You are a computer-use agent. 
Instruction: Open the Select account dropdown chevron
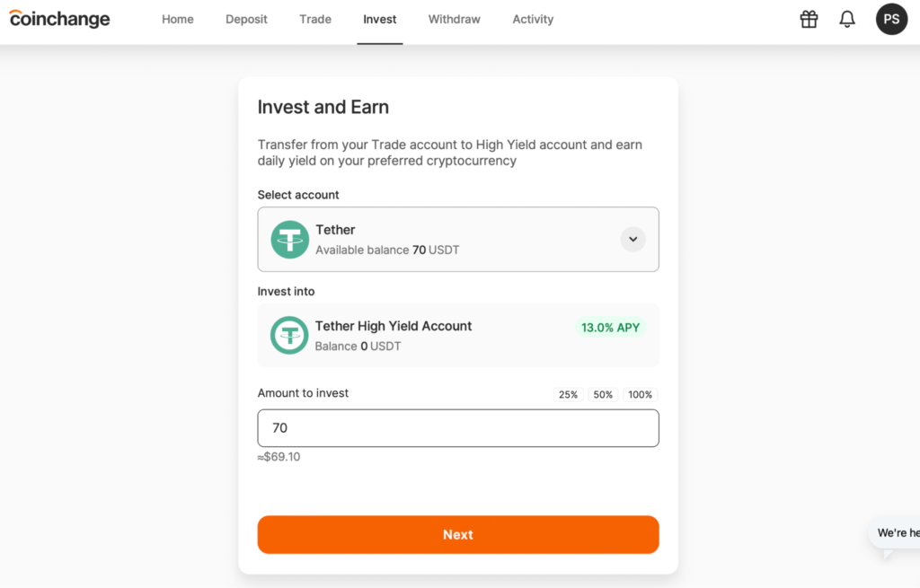point(632,240)
